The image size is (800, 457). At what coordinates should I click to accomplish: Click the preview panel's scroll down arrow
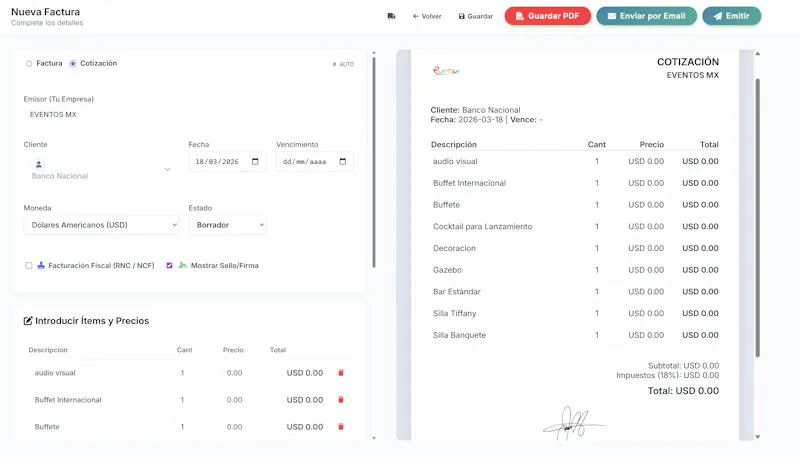(x=758, y=437)
